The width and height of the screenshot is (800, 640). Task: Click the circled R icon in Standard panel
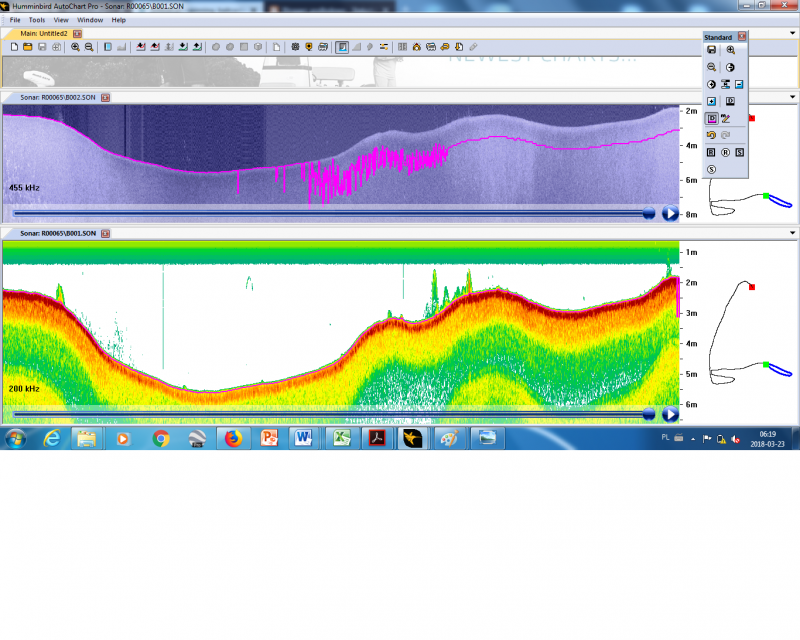click(x=725, y=152)
